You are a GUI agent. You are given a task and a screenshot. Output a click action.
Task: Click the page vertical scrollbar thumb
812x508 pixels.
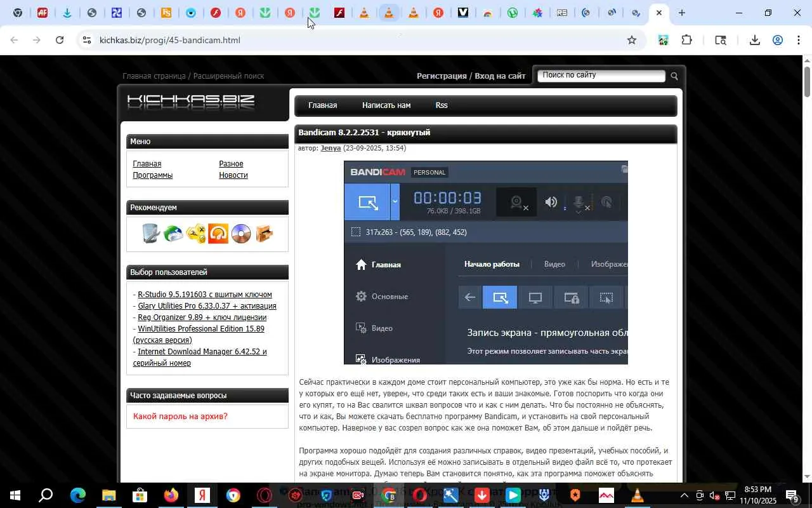tap(807, 81)
